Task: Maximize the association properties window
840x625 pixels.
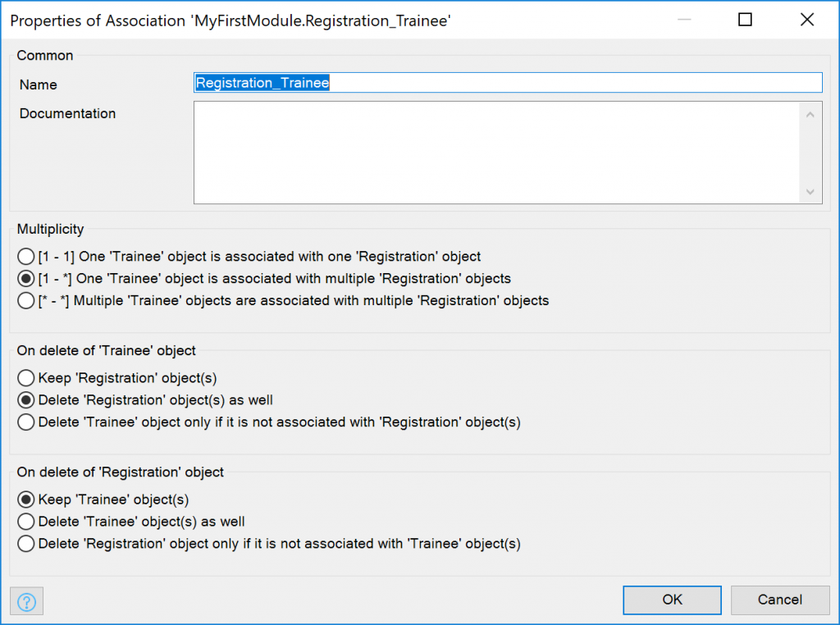Action: (x=745, y=20)
